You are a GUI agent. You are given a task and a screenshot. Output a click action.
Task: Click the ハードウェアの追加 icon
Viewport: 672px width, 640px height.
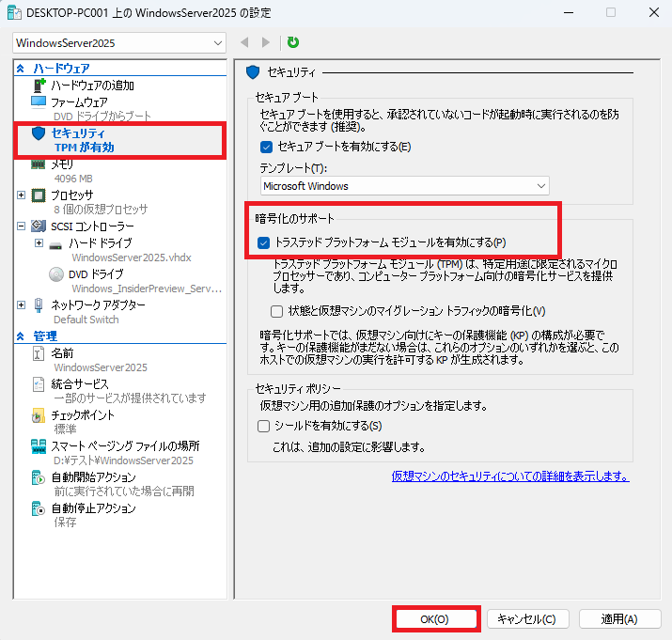pyautogui.click(x=39, y=85)
